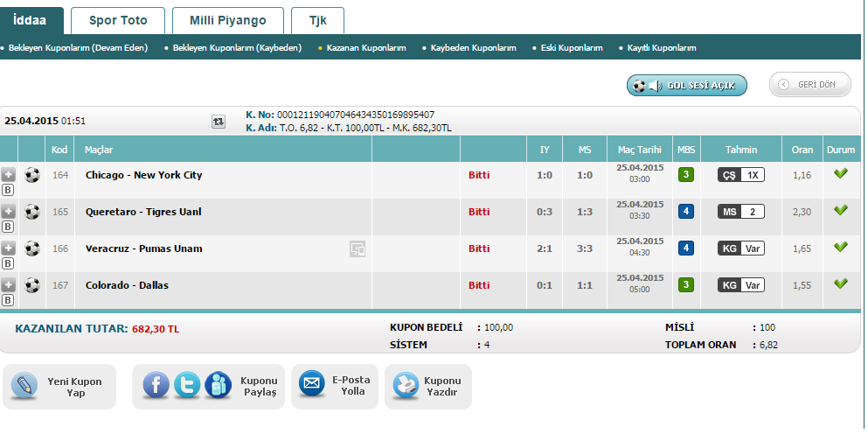Viewport: 868px width, 434px height.
Task: Click the MS 2 prediction badge
Action: coord(741,212)
